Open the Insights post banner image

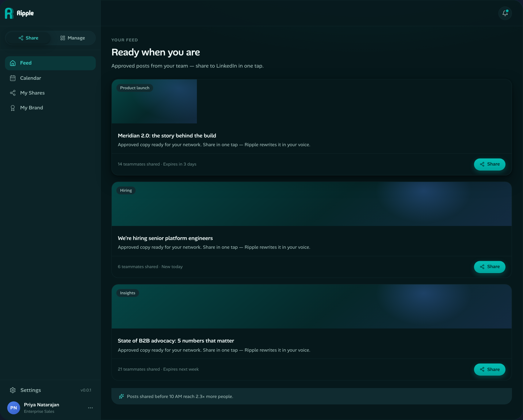pos(311,307)
